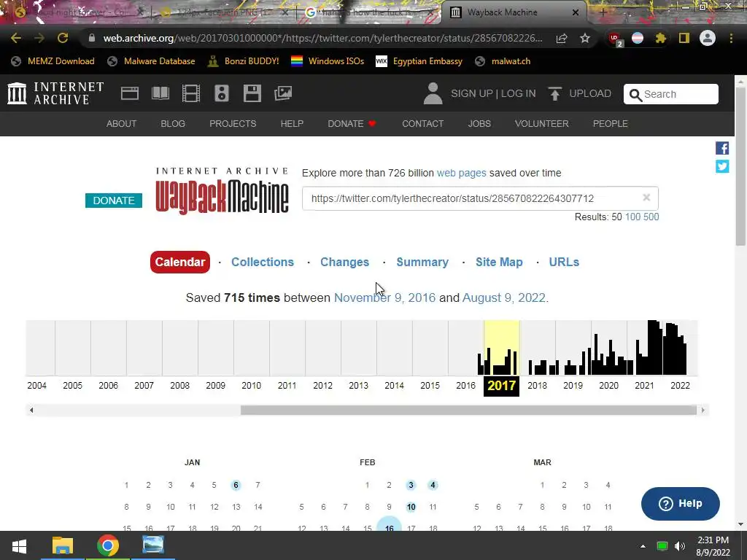The height and width of the screenshot is (560, 747).
Task: Click timeline scroll left arrow
Action: point(31,410)
